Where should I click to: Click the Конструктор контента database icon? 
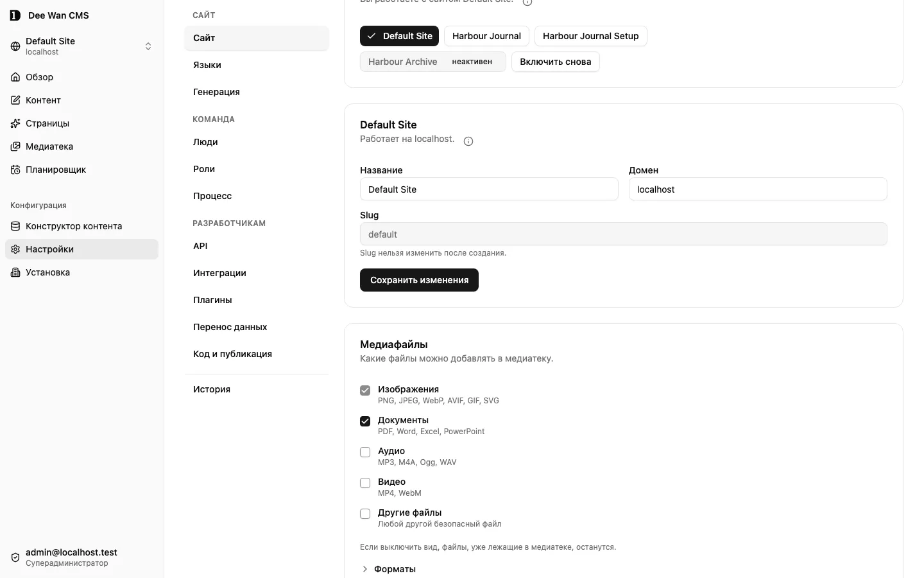pyautogui.click(x=15, y=226)
